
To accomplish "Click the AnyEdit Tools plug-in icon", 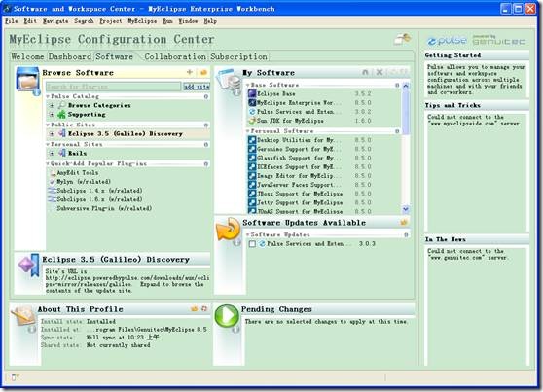I will point(53,172).
